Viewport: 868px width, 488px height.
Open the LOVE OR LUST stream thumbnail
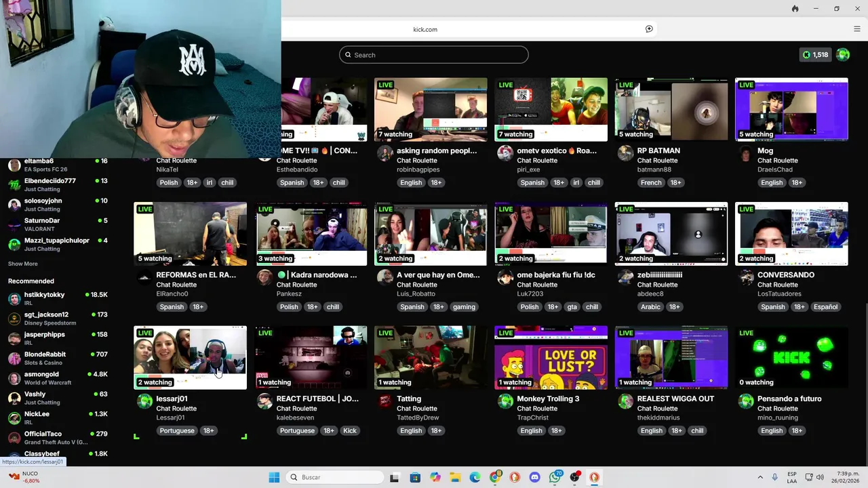551,358
